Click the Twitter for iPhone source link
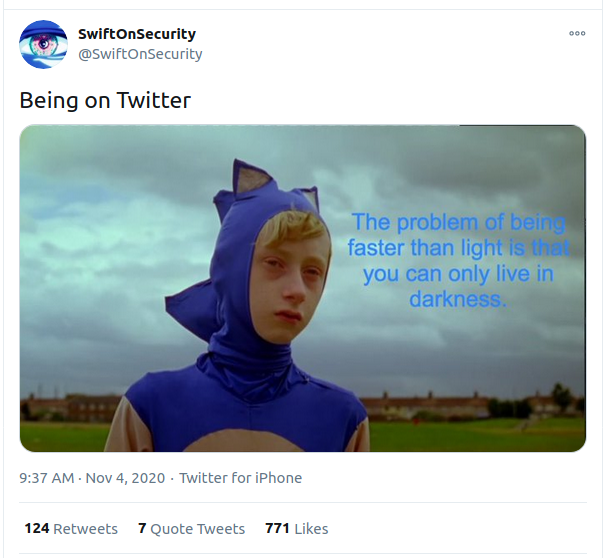The image size is (606, 558). pyautogui.click(x=240, y=478)
